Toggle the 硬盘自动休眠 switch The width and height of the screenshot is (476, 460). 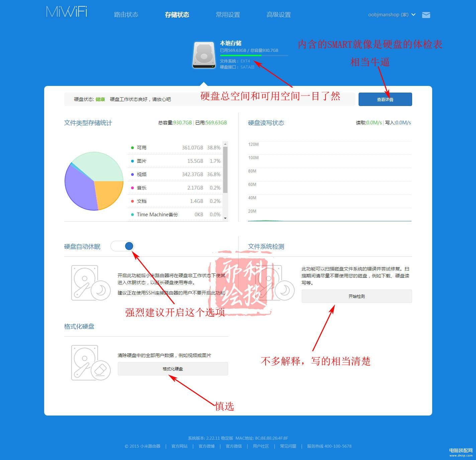point(122,246)
